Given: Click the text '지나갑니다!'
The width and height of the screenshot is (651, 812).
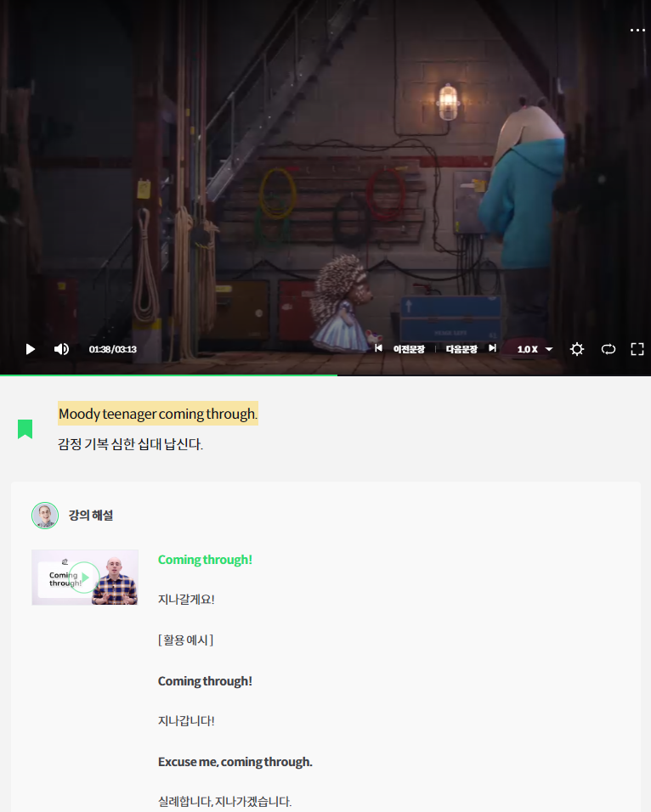Looking at the screenshot, I should [186, 721].
